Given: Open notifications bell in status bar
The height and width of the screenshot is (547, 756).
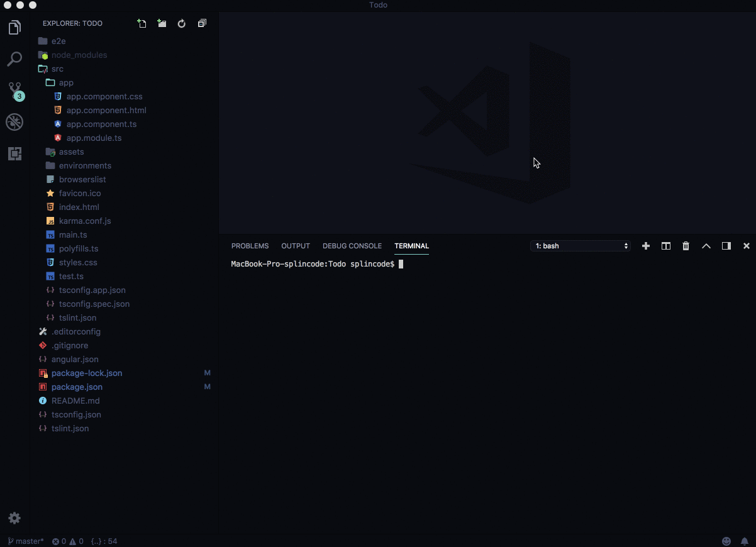Looking at the screenshot, I should pos(745,541).
